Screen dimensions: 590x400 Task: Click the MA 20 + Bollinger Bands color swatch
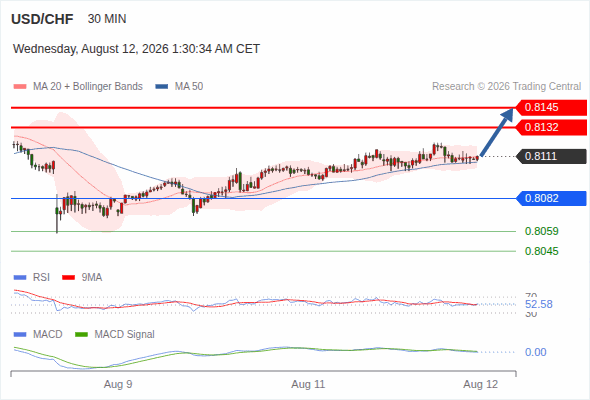pyautogui.click(x=20, y=87)
